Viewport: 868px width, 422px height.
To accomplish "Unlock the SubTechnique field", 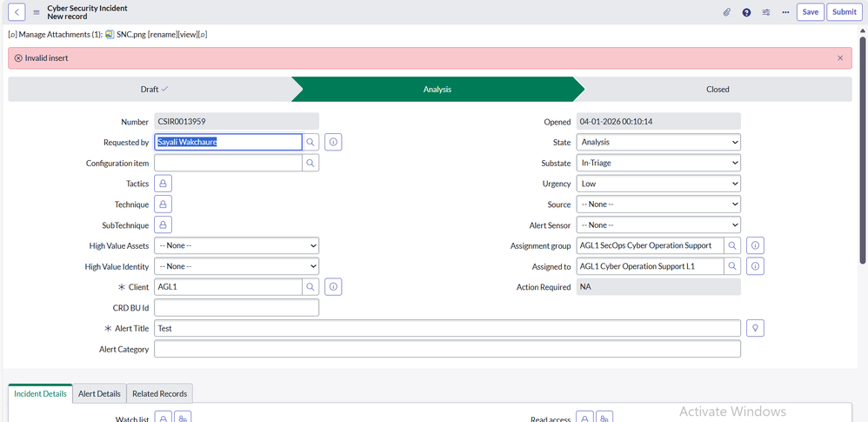I will pyautogui.click(x=164, y=224).
